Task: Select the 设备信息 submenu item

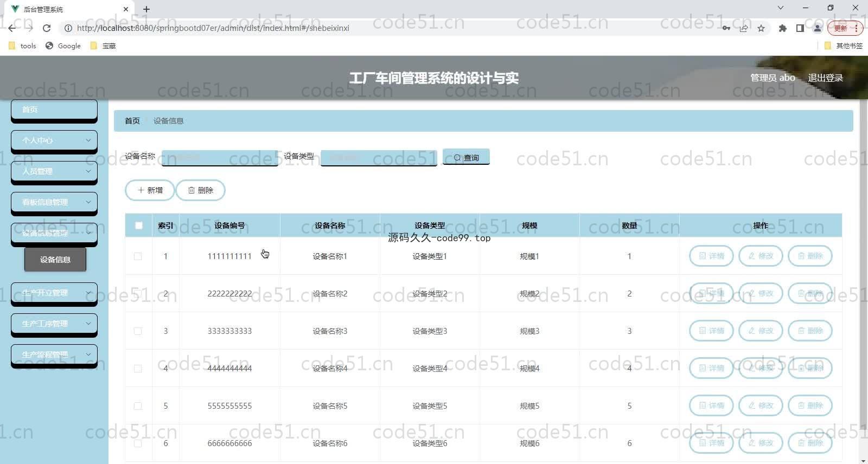Action: coord(55,260)
